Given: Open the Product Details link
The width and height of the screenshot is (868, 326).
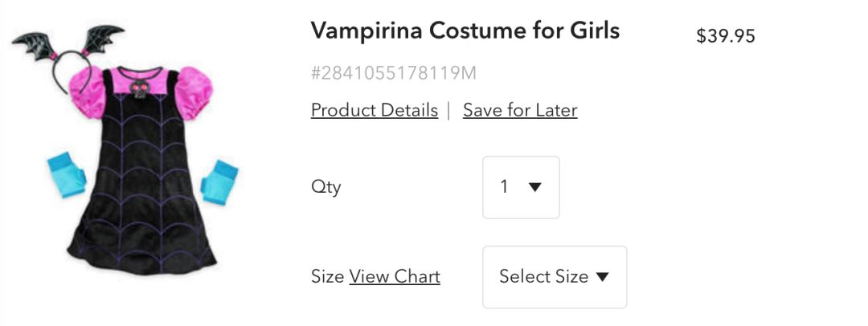Looking at the screenshot, I should (x=374, y=110).
